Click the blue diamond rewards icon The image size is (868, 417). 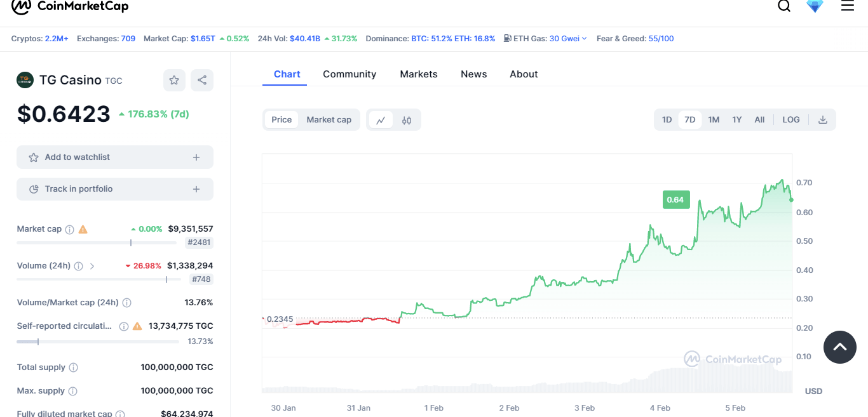[x=815, y=6]
